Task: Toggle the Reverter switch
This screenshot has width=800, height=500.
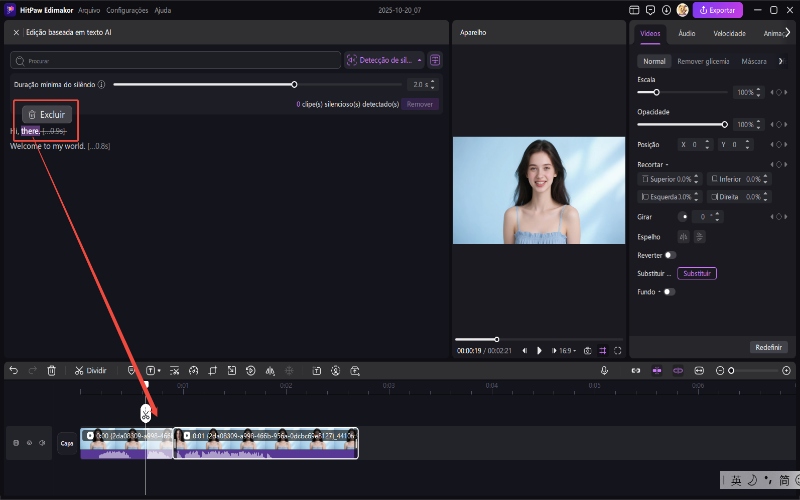Action: click(x=670, y=255)
